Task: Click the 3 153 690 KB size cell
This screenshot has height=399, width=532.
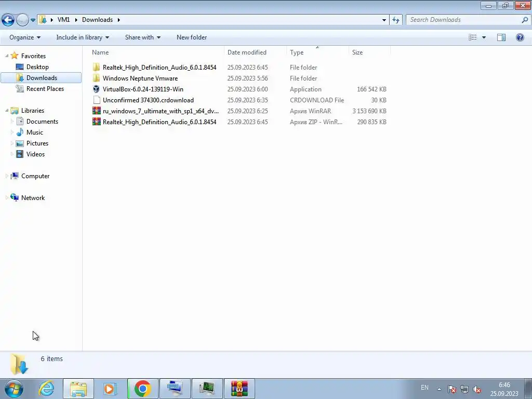Action: pos(369,111)
